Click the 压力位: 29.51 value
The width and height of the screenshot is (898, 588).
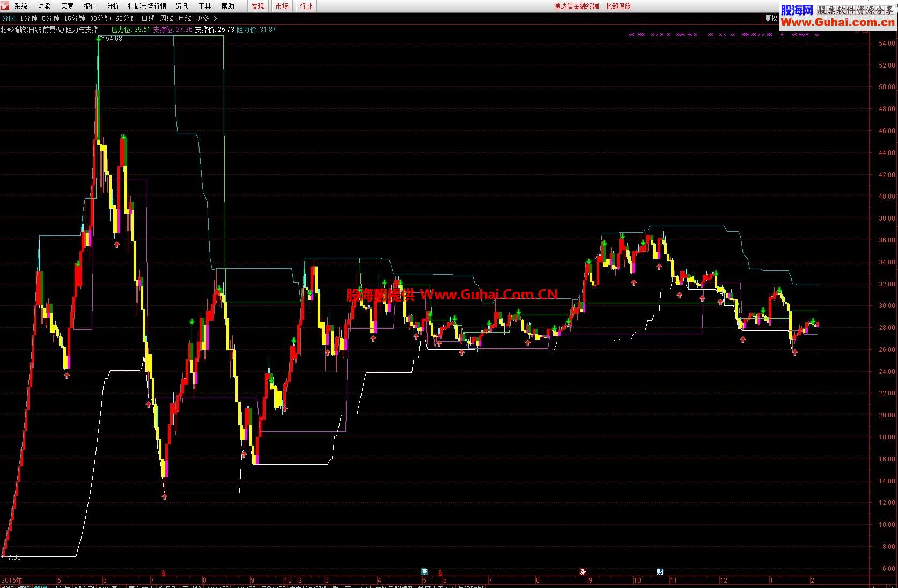(x=131, y=30)
